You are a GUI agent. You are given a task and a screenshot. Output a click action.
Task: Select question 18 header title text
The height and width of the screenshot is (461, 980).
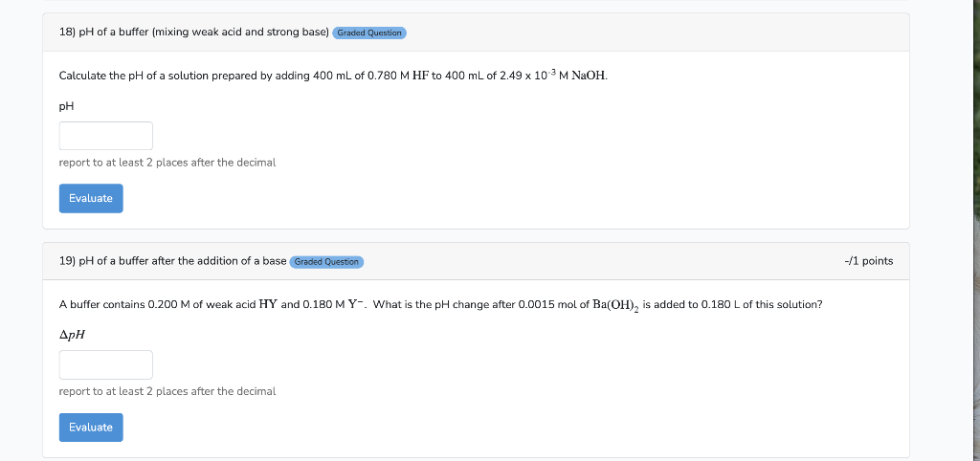[x=193, y=32]
